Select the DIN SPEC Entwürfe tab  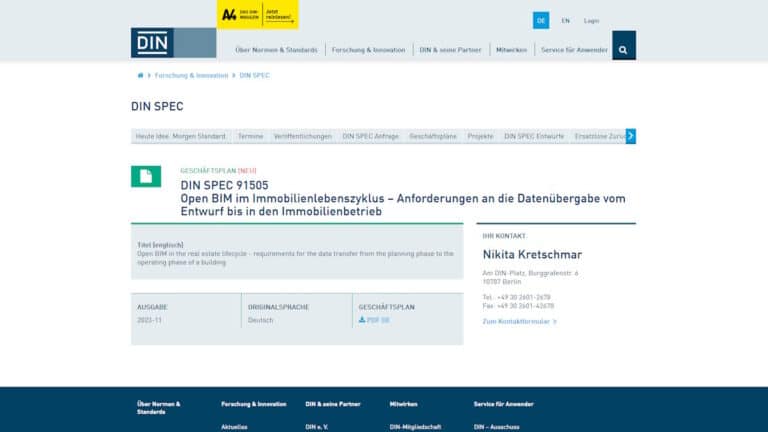coord(534,135)
